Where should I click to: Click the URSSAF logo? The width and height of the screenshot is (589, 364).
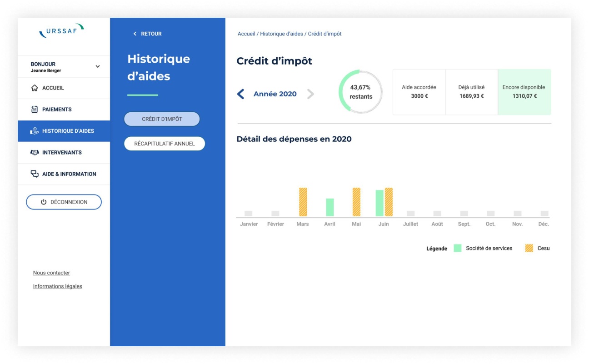pyautogui.click(x=61, y=31)
